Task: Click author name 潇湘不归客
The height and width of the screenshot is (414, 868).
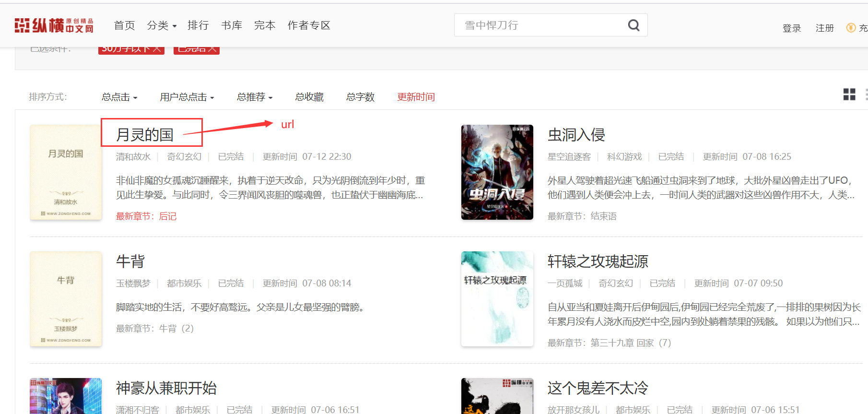Action: click(x=138, y=410)
